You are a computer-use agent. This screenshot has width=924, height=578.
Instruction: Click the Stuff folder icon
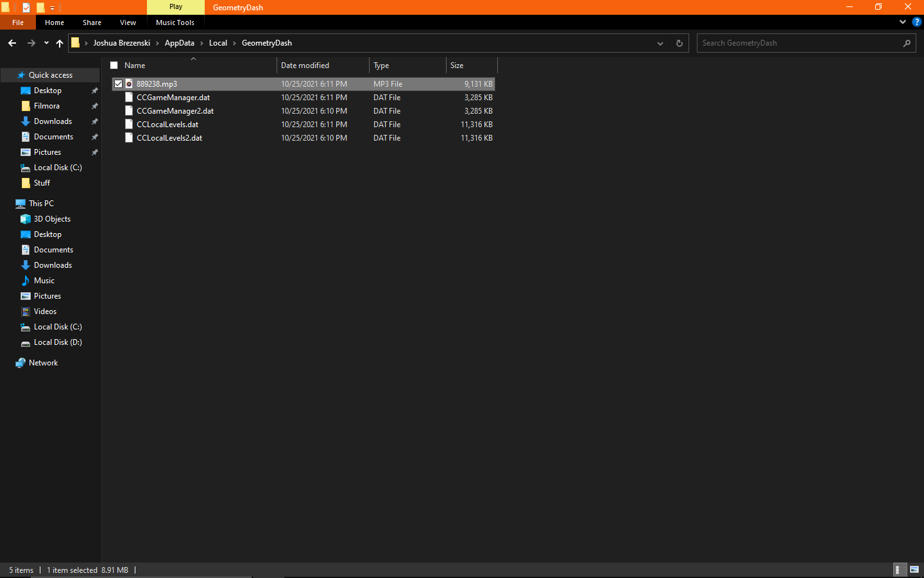coord(26,183)
